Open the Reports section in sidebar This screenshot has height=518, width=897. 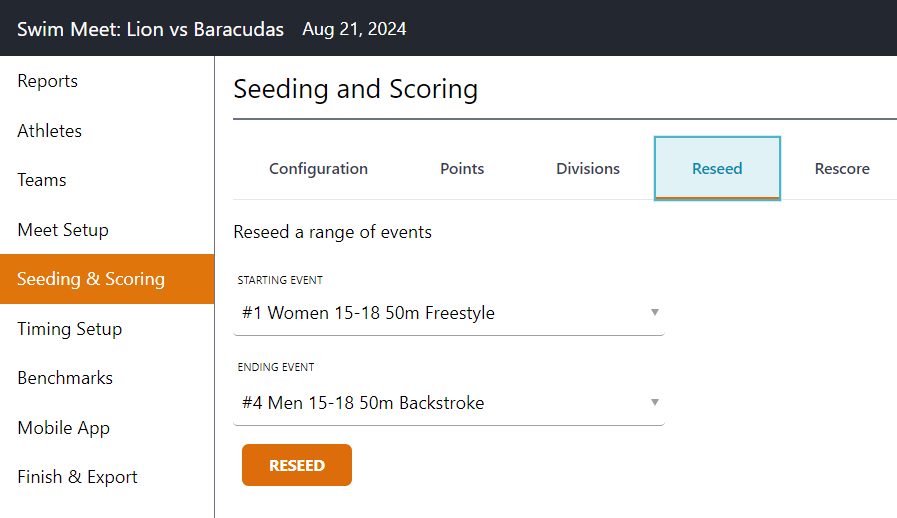coord(48,81)
